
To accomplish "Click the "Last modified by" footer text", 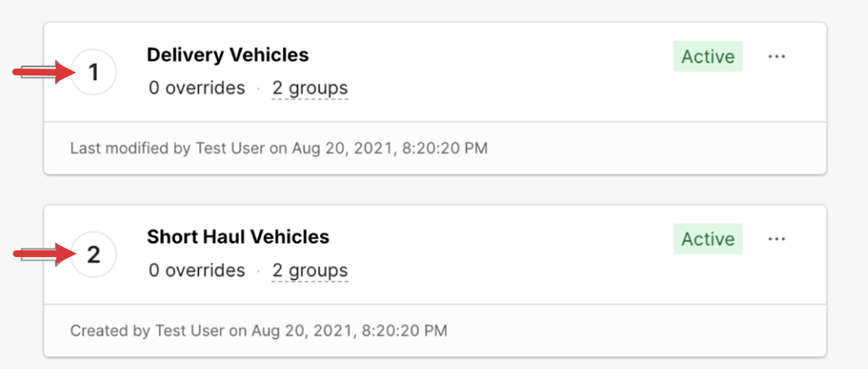I will (x=130, y=148).
